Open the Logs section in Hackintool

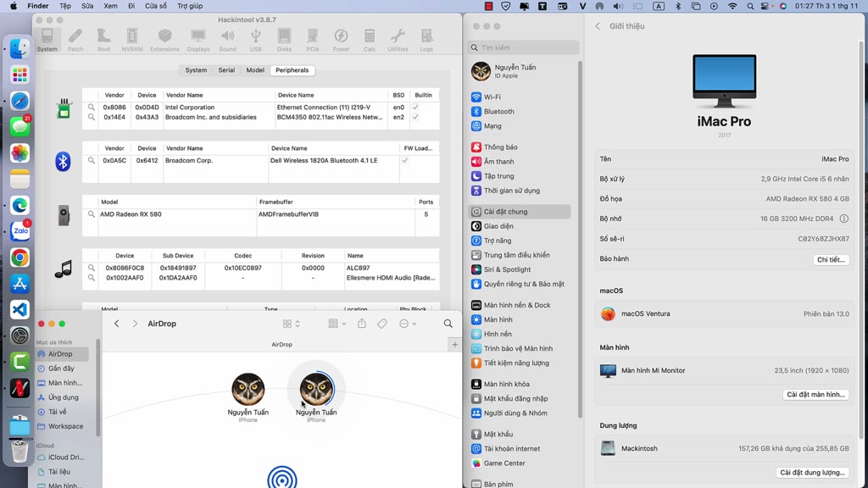426,39
